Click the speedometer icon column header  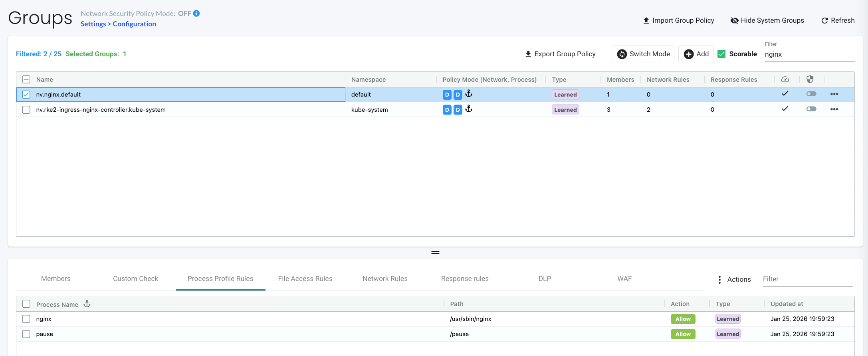click(x=785, y=79)
